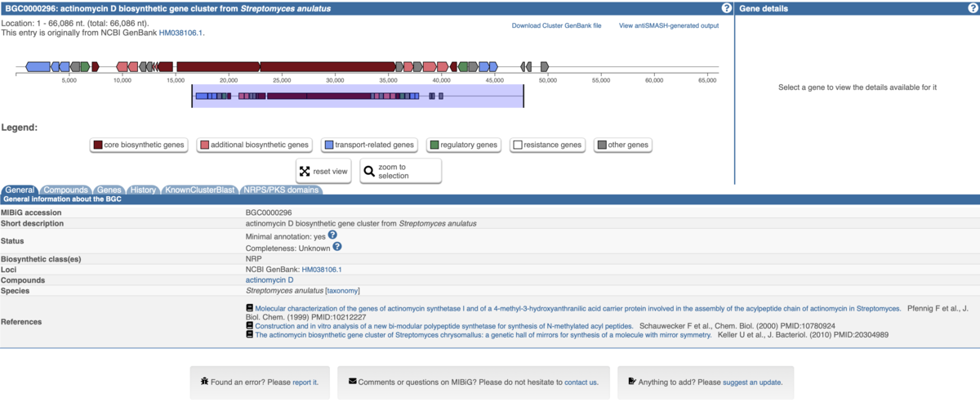Click the zoom to selection button
This screenshot has width=980, height=407.
(400, 172)
